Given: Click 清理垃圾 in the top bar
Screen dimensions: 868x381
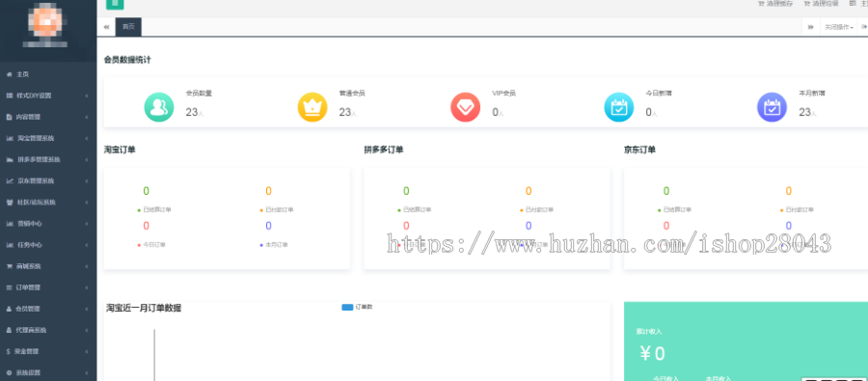Looking at the screenshot, I should tap(825, 3).
